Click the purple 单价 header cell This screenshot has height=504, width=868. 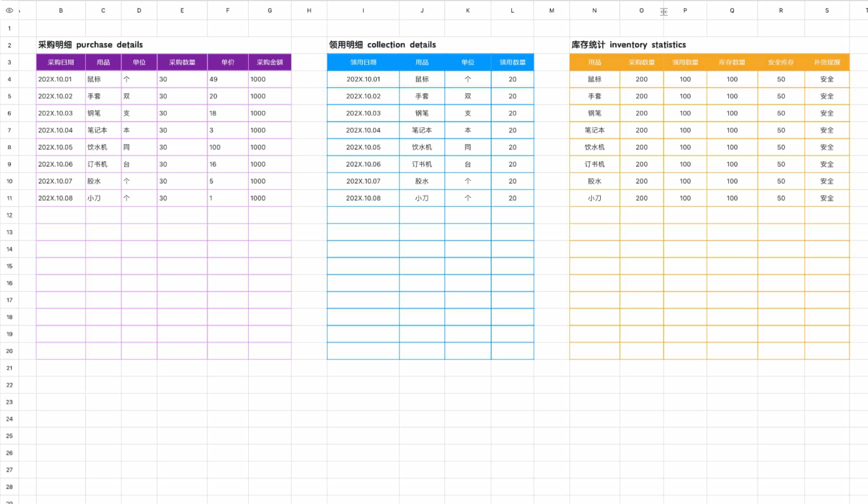(228, 62)
